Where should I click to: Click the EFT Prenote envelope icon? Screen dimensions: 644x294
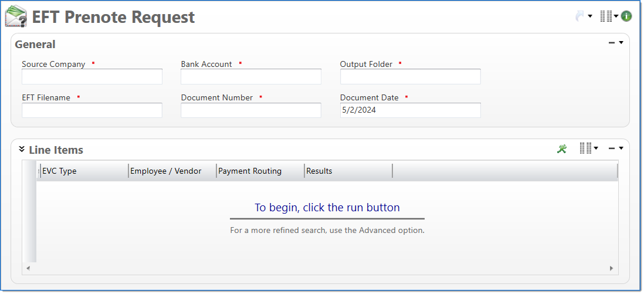[x=16, y=16]
